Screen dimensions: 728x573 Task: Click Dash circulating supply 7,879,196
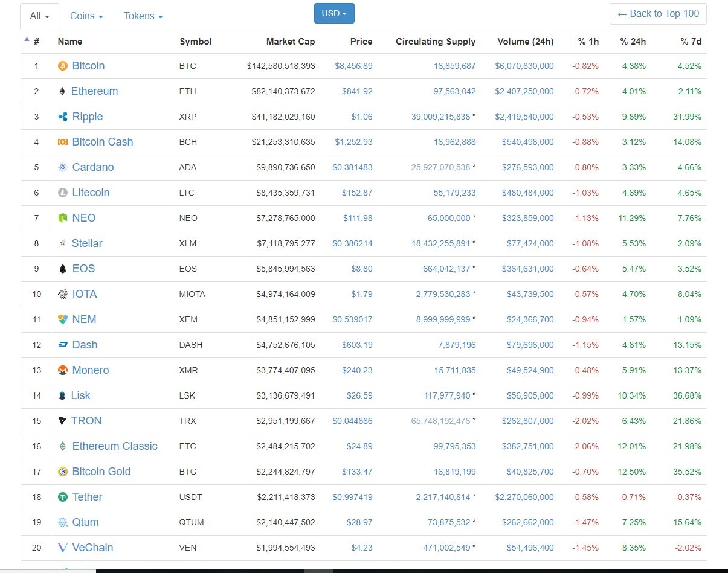[457, 345]
